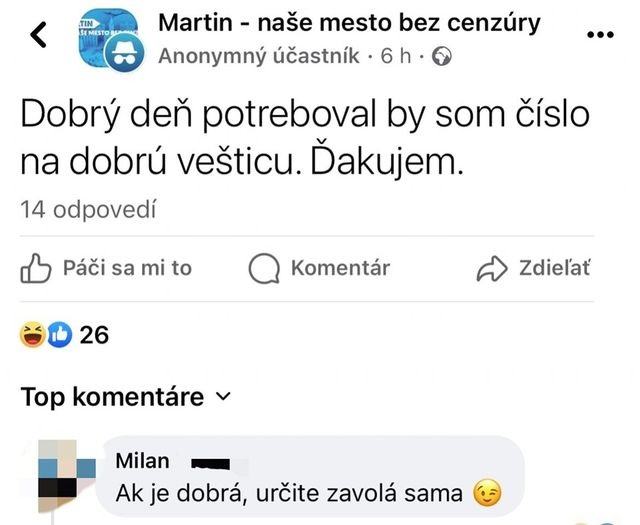Tap the blue like reaction icon
Viewport: 640px width, 525px height.
coord(59,335)
